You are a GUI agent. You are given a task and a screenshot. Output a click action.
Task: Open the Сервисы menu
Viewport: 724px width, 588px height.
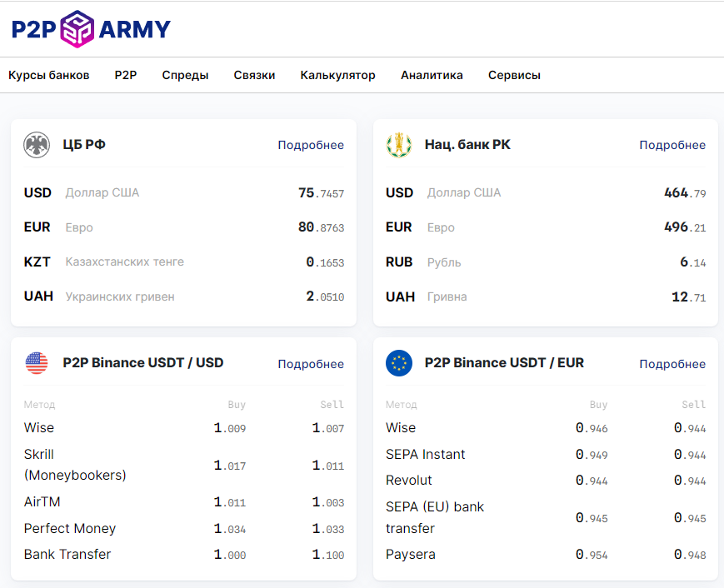(514, 75)
